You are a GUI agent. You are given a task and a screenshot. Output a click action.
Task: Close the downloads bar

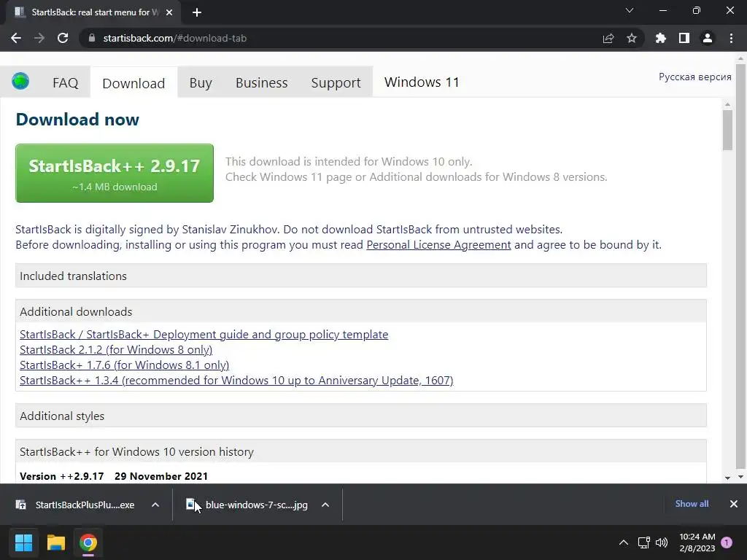[x=734, y=504]
